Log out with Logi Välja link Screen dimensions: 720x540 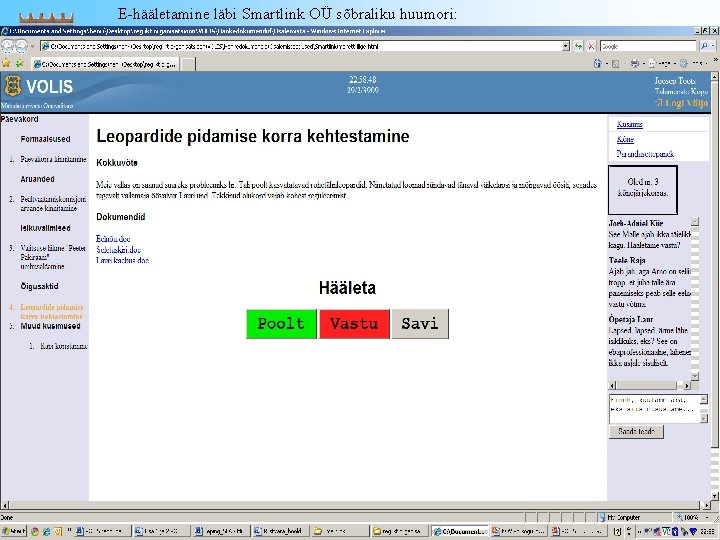(x=681, y=103)
